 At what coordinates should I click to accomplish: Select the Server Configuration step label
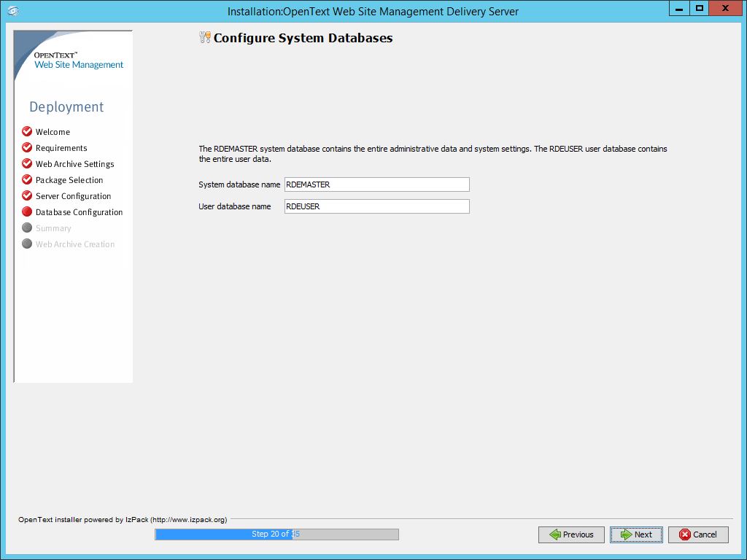[74, 196]
